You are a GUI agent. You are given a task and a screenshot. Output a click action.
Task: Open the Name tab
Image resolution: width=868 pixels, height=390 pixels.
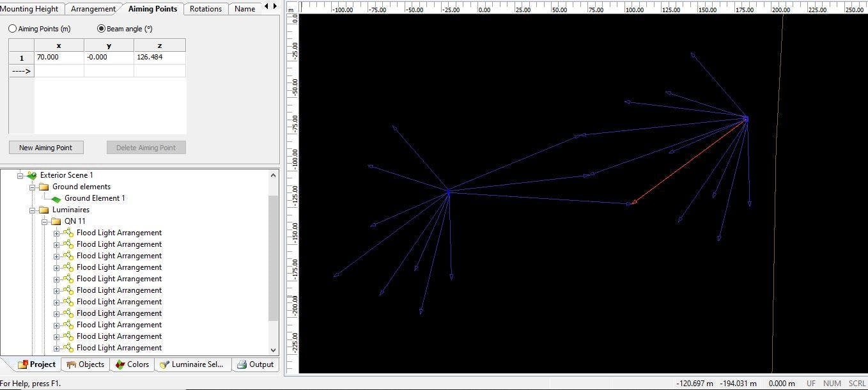(x=245, y=9)
